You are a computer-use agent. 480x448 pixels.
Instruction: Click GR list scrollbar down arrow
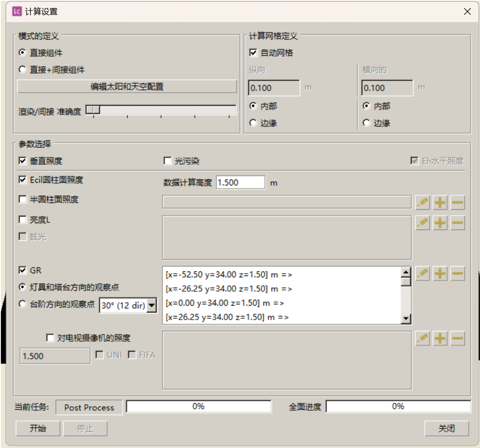click(406, 318)
